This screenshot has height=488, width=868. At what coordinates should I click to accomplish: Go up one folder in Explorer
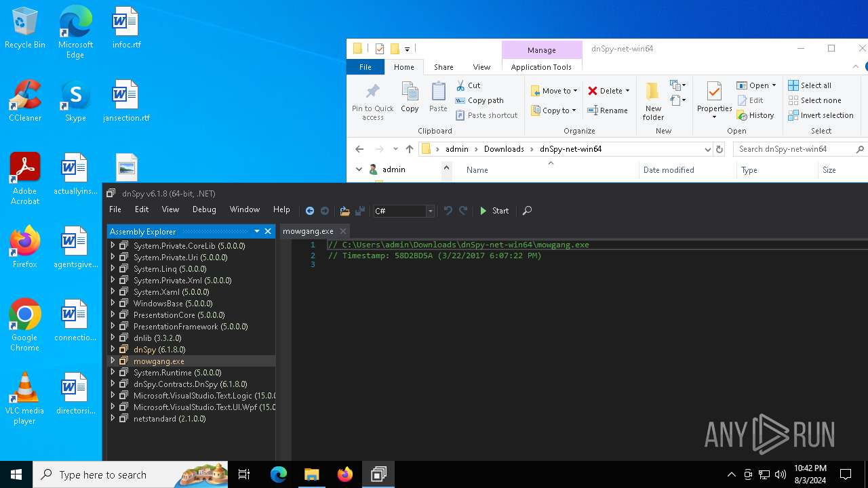(x=410, y=149)
